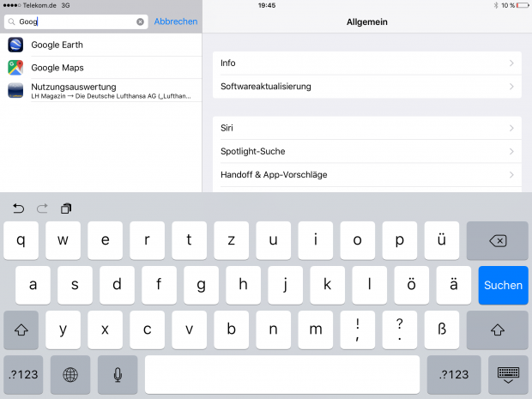532x399 pixels.
Task: Tap Abbrechen to cancel search
Action: coord(176,21)
